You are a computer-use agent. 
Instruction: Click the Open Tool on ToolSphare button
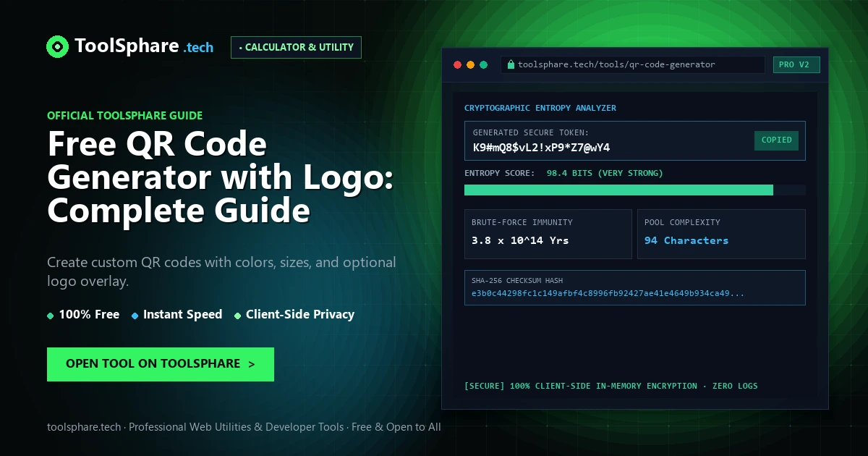(161, 364)
